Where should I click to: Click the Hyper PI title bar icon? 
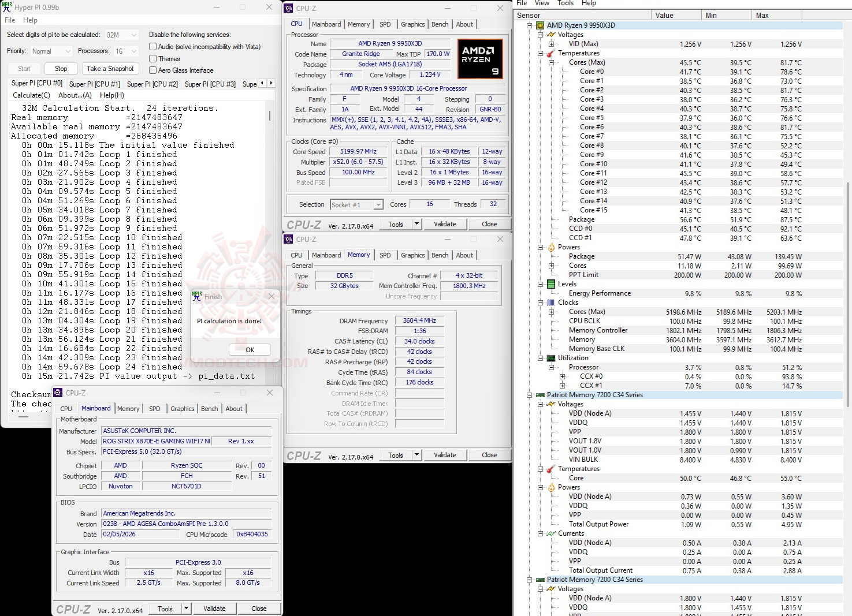click(x=7, y=7)
